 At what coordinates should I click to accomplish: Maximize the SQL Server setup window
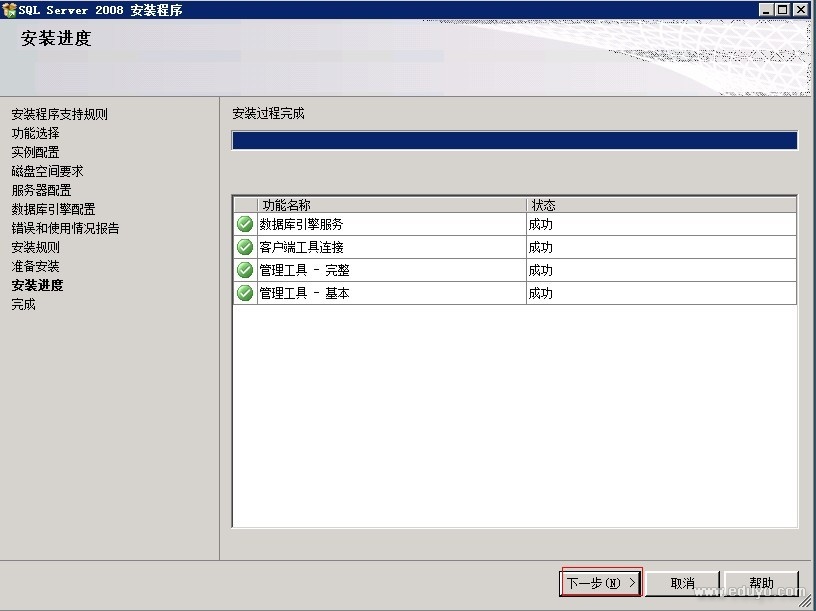point(783,9)
